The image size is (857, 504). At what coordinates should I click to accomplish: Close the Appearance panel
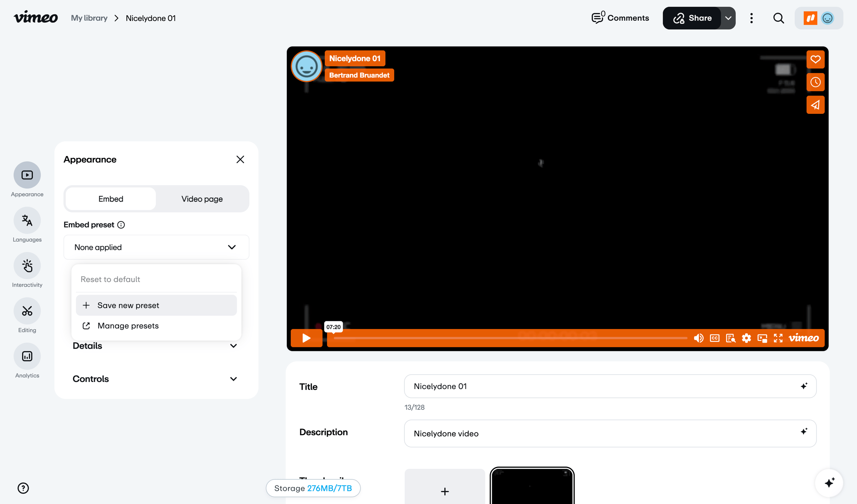click(240, 159)
